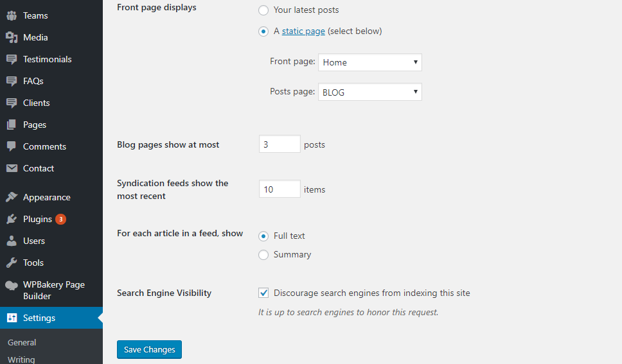Viewport: 622px width, 364px height.
Task: Click the Appearance paintbrush icon
Action: (12, 197)
